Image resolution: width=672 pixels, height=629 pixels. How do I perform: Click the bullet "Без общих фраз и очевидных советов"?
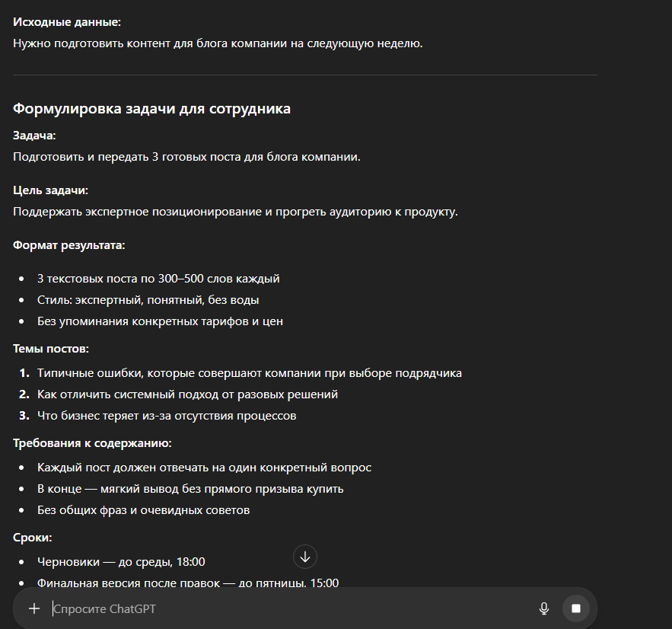144,510
